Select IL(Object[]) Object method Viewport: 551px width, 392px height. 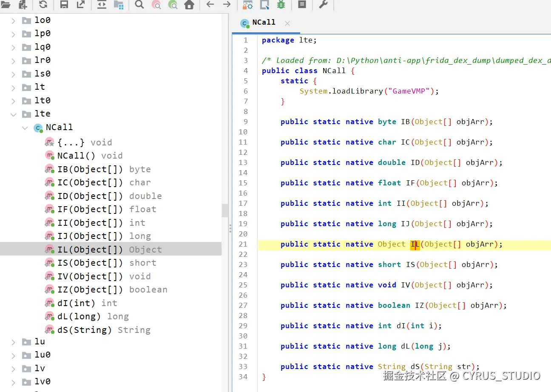pyautogui.click(x=111, y=249)
